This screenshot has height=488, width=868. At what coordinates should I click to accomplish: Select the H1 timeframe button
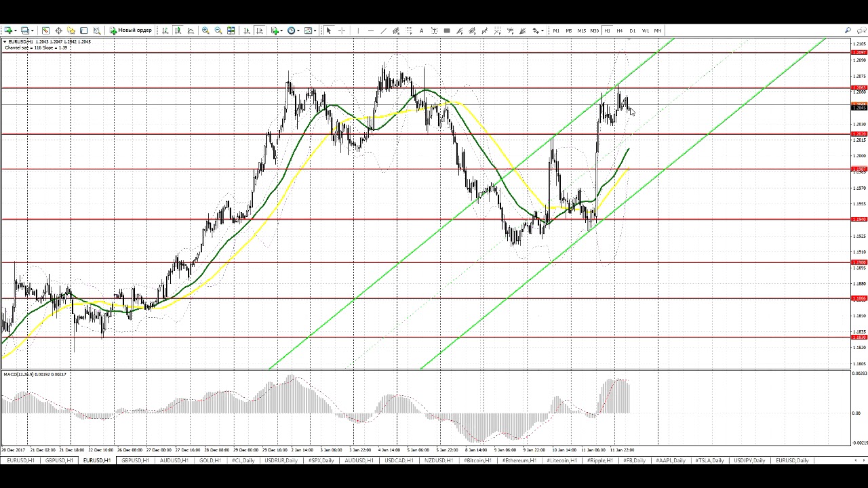607,30
